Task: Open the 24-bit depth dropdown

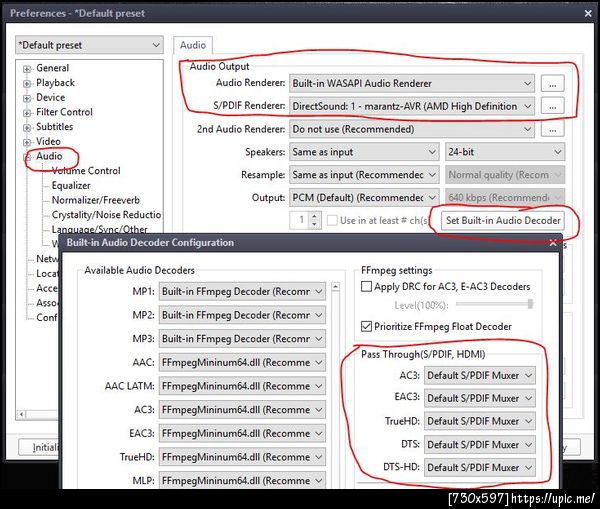Action: tap(505, 152)
